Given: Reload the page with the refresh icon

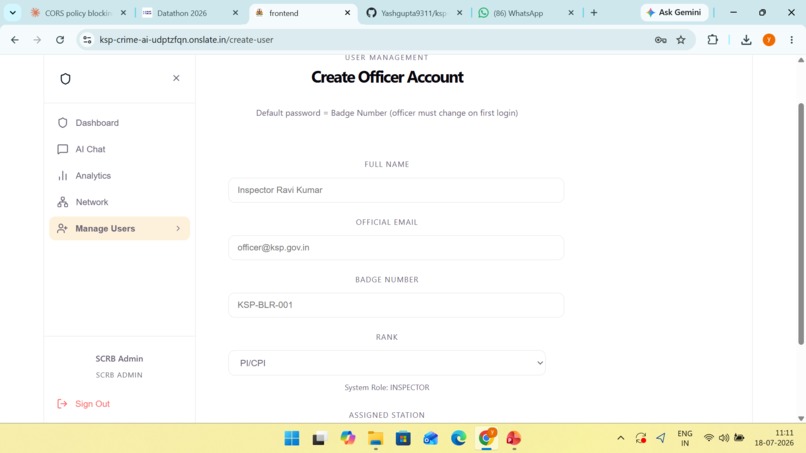Looking at the screenshot, I should (x=60, y=40).
